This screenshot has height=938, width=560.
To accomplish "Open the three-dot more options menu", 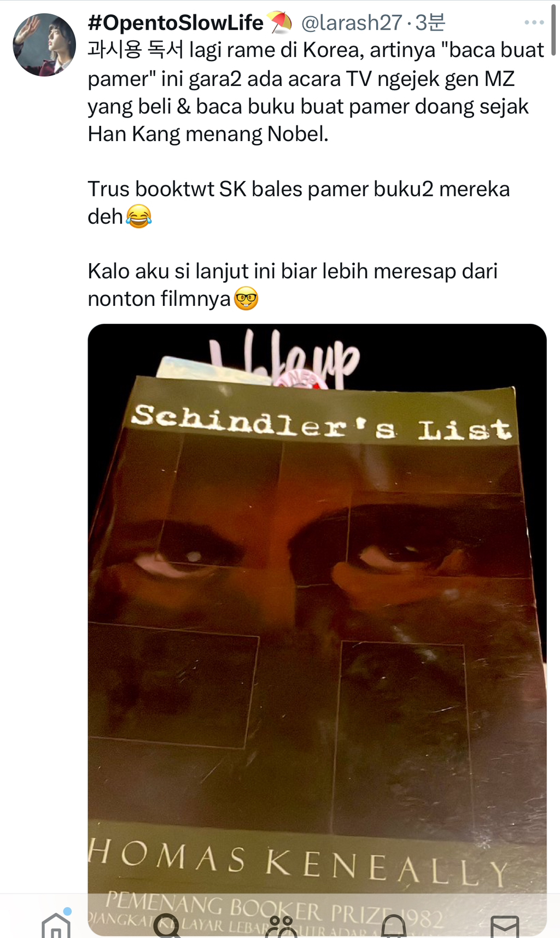I will 534,22.
